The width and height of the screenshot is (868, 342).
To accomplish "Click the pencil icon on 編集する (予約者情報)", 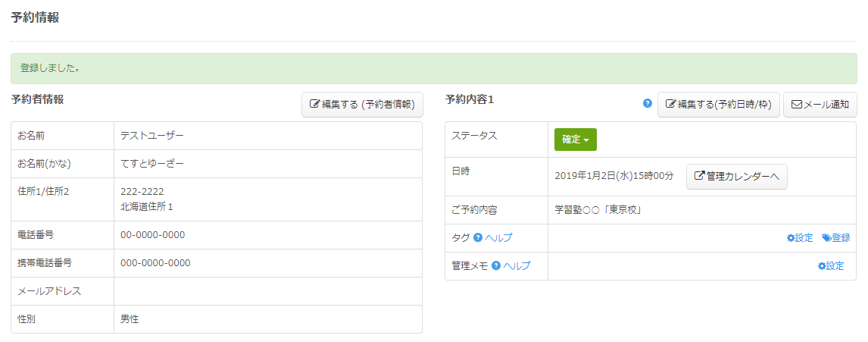I will 315,105.
